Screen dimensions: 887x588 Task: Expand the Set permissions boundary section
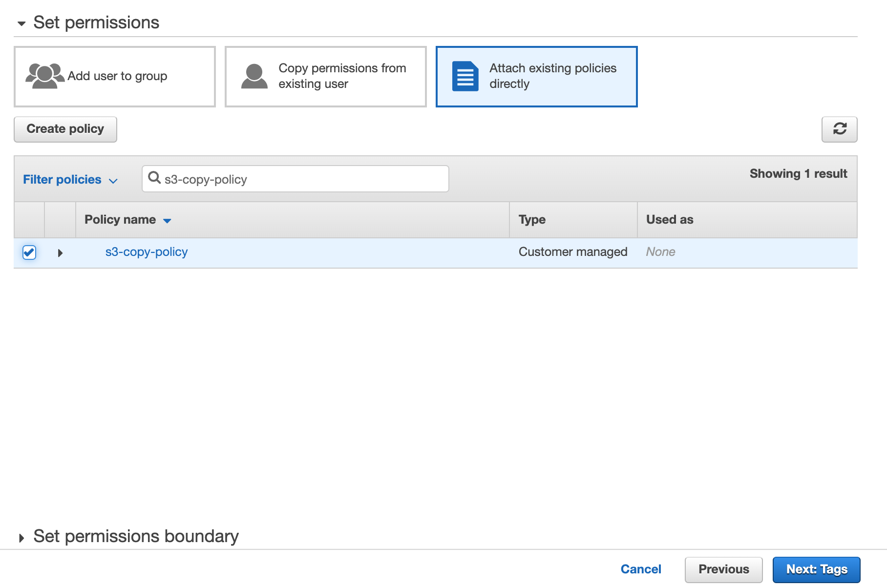[x=21, y=538]
